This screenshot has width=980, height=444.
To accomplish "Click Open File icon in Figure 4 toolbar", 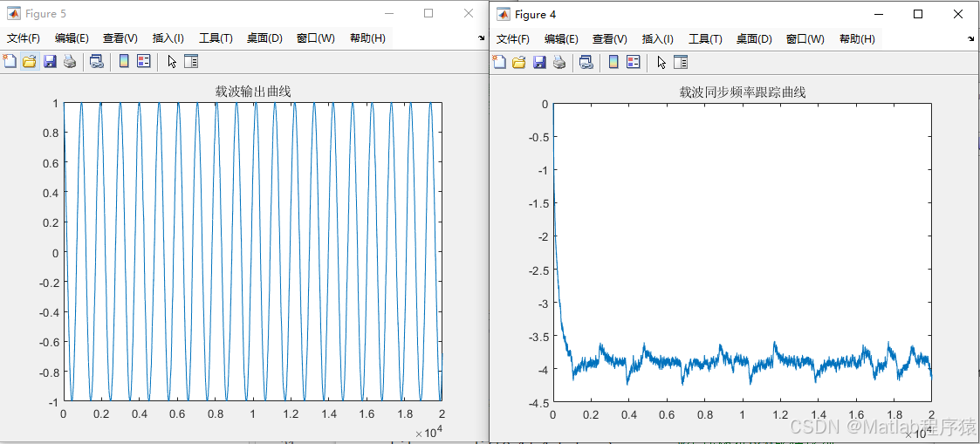I will (x=518, y=62).
